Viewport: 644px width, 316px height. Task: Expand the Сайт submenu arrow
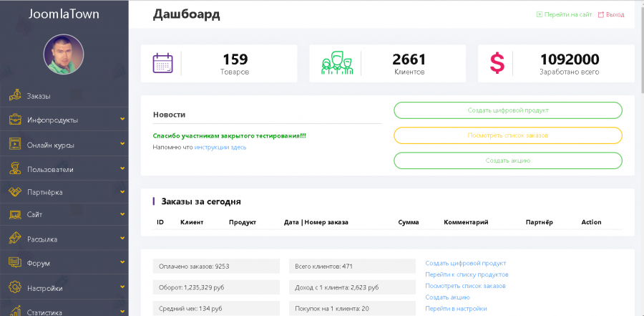pos(122,214)
